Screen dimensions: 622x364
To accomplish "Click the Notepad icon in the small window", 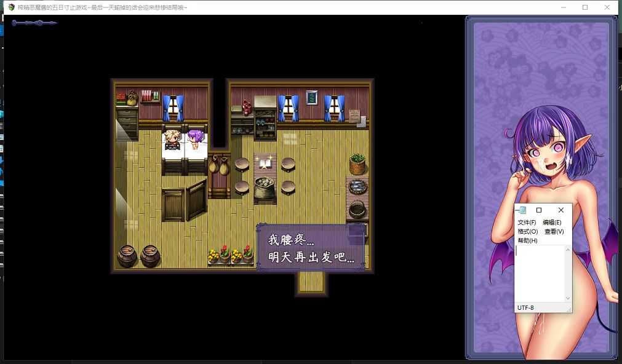I will [522, 210].
